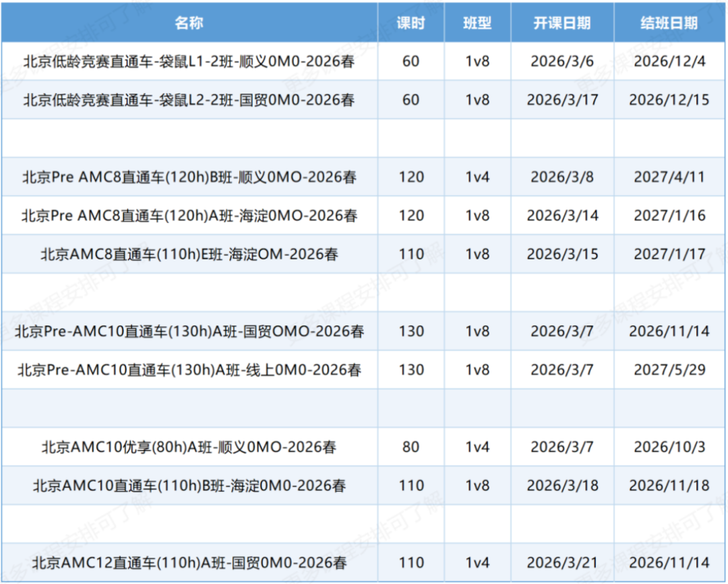Click the 结班日期 column header
Viewport: 728px width, 584px height.
(x=669, y=22)
